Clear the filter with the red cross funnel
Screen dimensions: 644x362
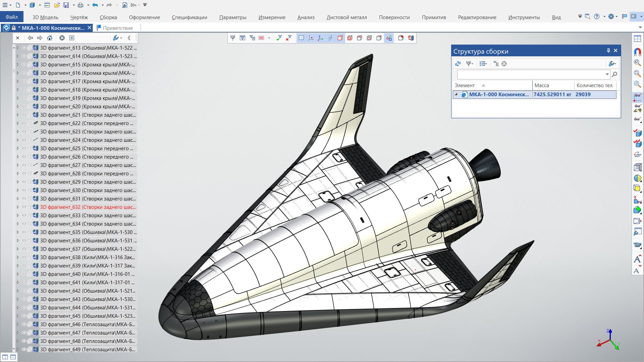[288, 38]
